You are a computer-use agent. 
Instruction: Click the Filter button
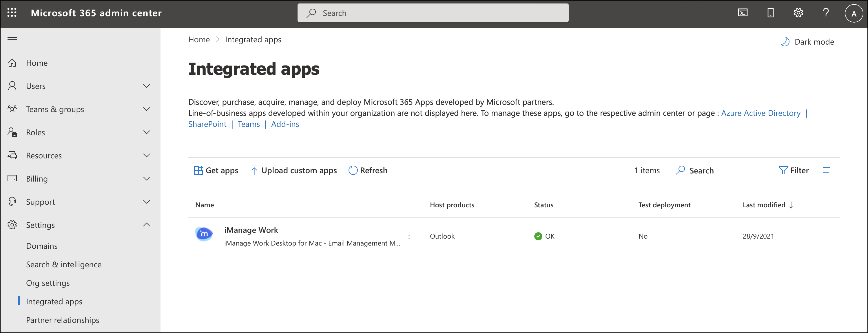point(794,170)
